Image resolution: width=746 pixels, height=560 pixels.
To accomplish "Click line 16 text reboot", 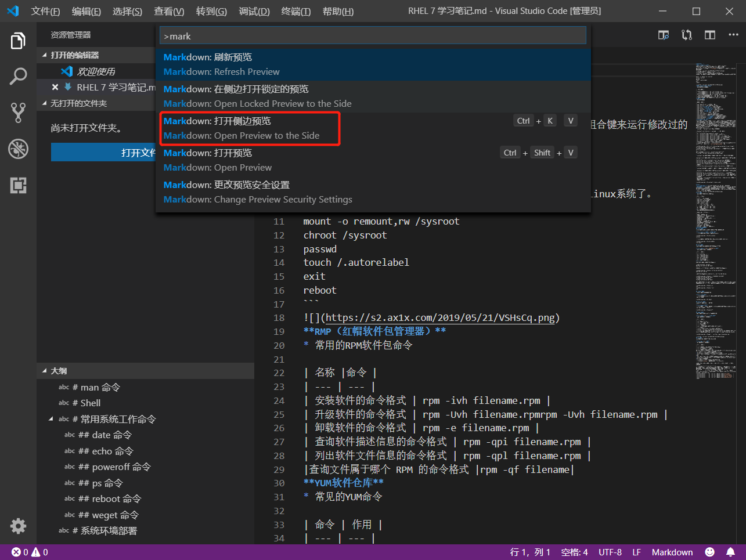I will (x=320, y=290).
